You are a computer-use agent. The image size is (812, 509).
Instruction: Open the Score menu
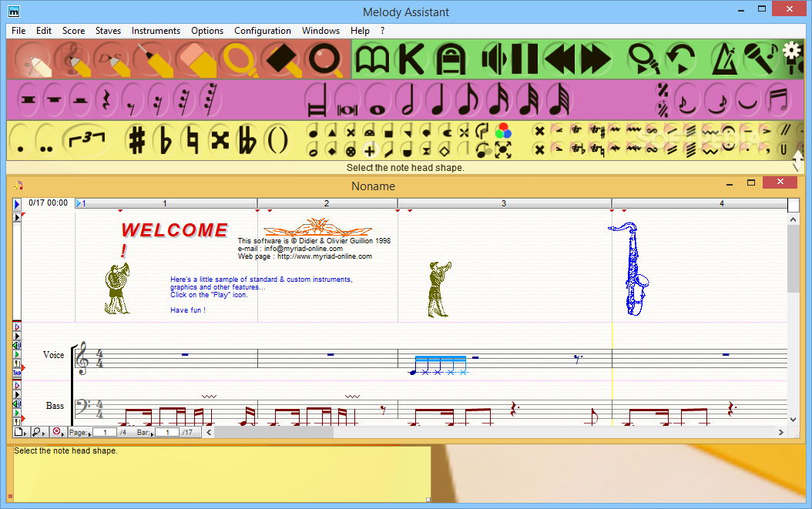click(x=73, y=31)
